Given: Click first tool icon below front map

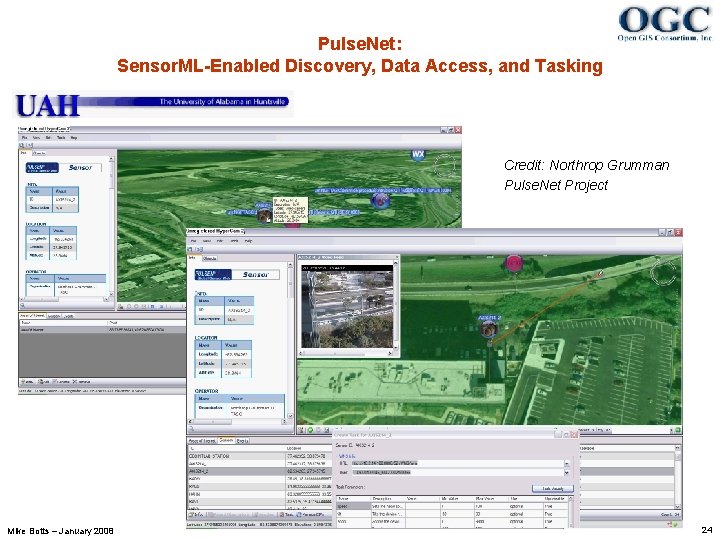Looking at the screenshot, I should pyautogui.click(x=302, y=430).
